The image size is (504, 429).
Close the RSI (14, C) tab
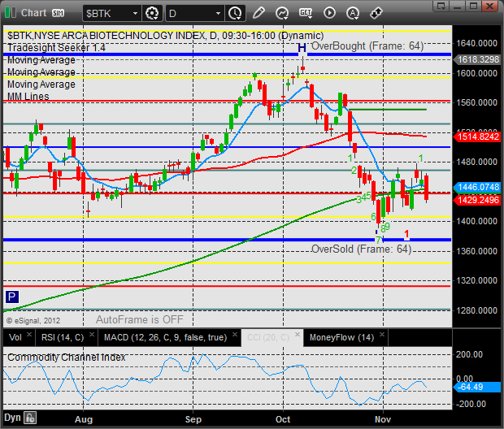coord(92,334)
